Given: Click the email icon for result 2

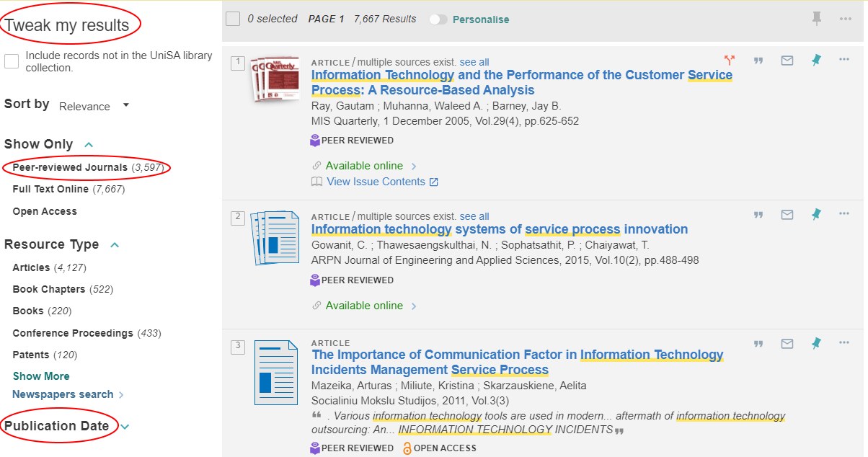Looking at the screenshot, I should pos(787,215).
